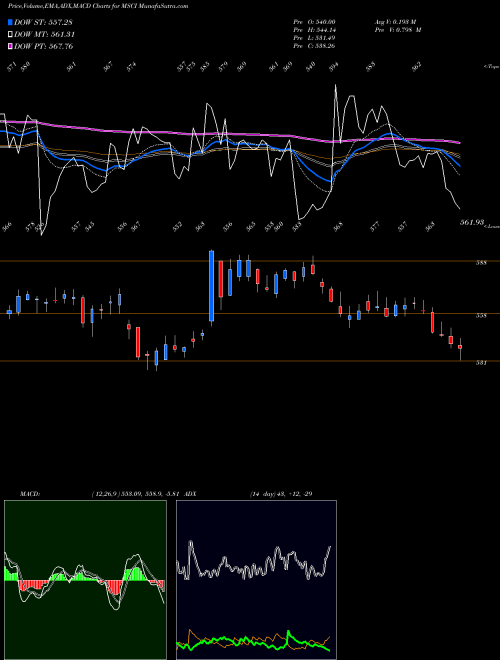Click the chart title mentioning MunafaSutra.com
The height and width of the screenshot is (660, 500).
pos(98,6)
